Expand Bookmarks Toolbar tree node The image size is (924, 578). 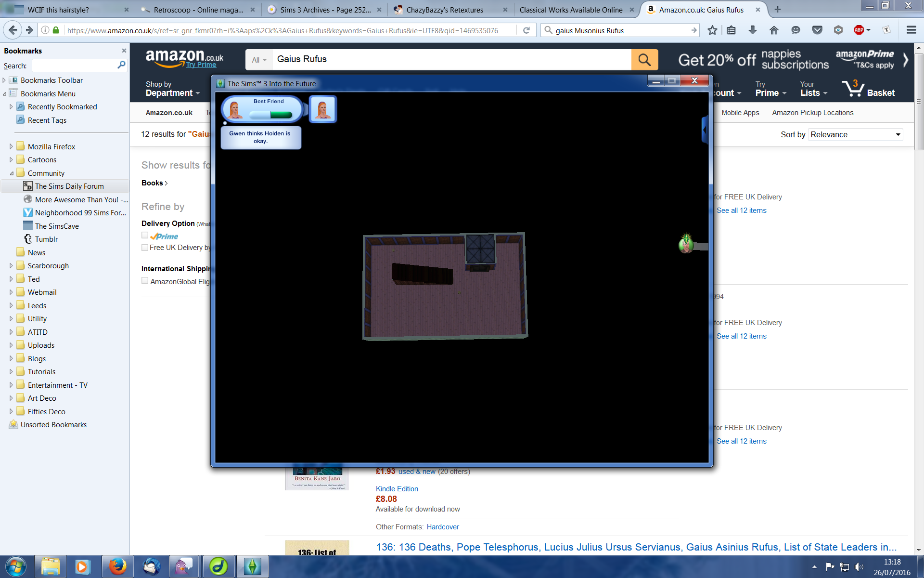(4, 80)
